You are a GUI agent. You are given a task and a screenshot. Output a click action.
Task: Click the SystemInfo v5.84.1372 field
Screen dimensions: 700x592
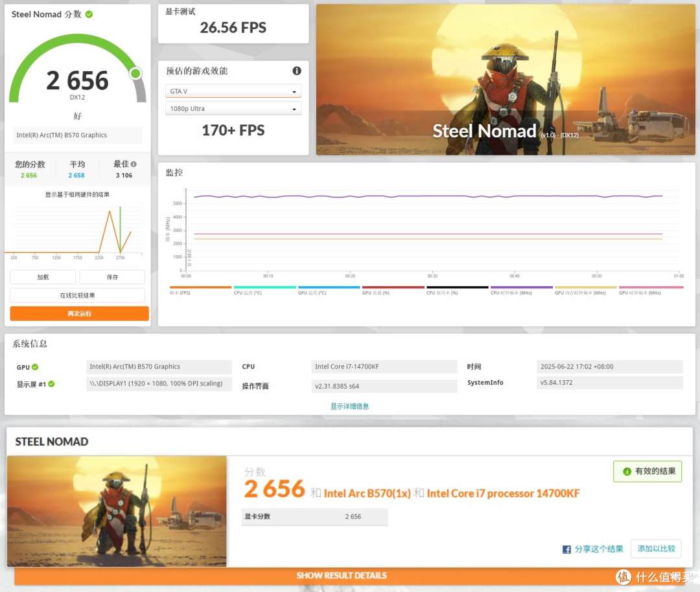click(x=610, y=383)
